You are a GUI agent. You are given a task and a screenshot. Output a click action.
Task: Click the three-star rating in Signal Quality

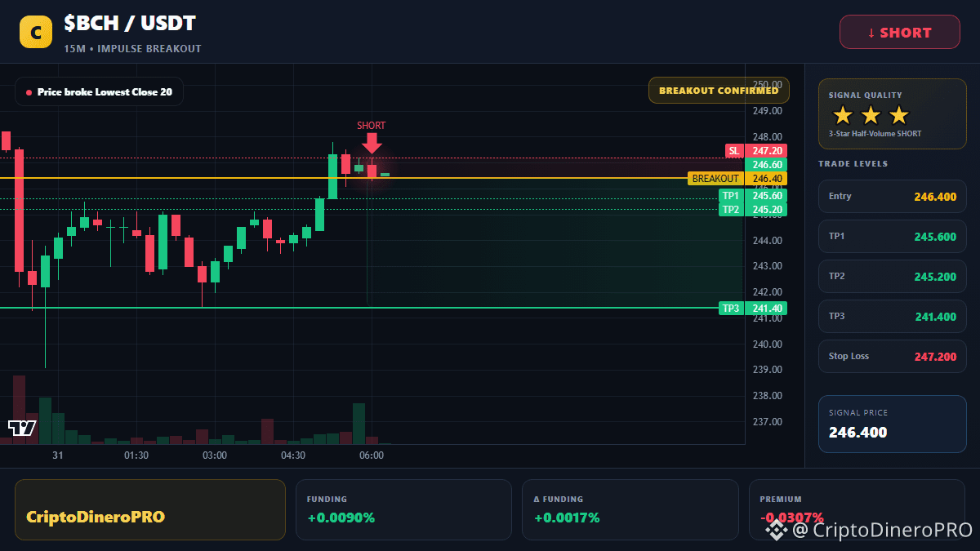coord(871,115)
